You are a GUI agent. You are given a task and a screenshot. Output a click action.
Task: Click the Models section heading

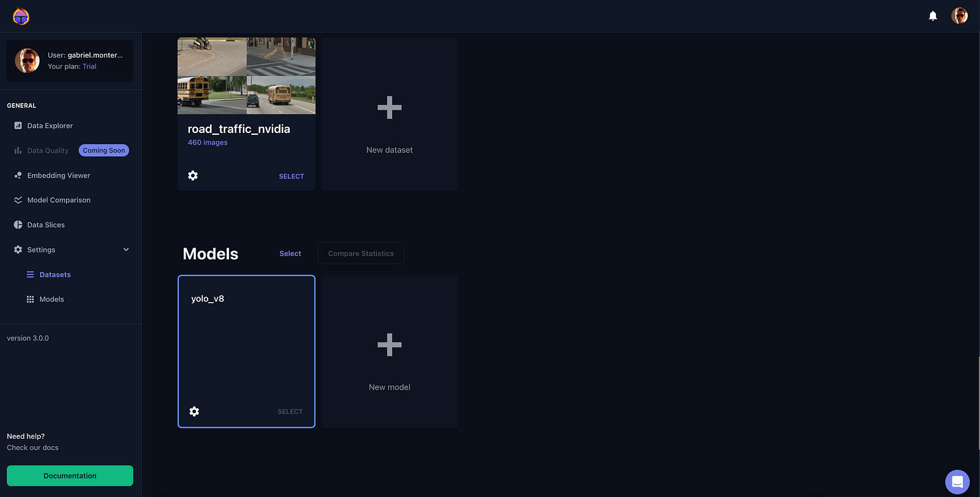[x=211, y=254]
